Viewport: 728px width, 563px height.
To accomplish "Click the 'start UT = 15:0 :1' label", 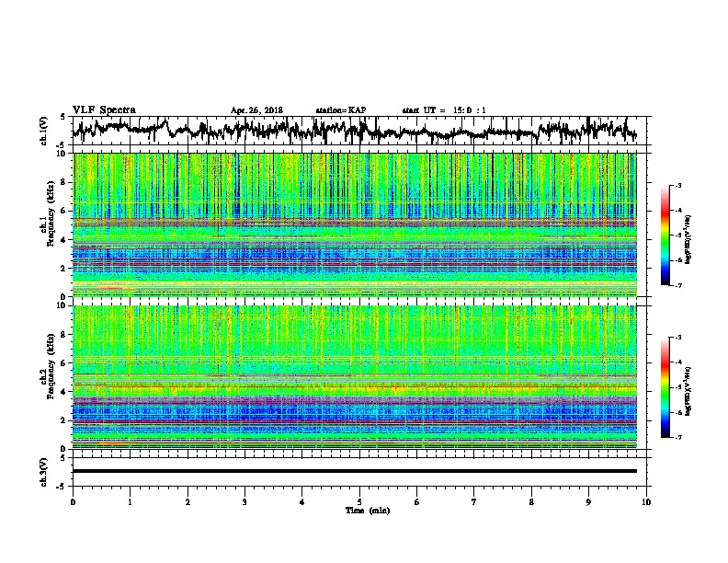I will 444,110.
